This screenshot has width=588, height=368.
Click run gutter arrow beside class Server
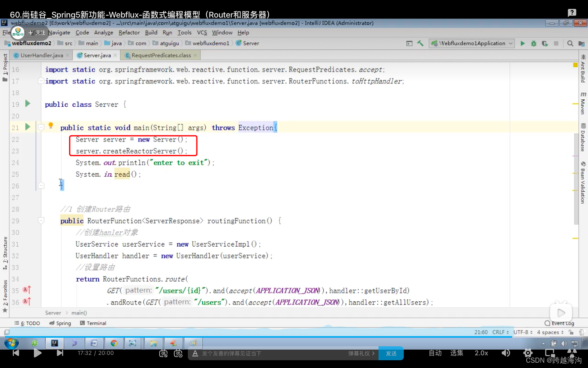(x=28, y=103)
